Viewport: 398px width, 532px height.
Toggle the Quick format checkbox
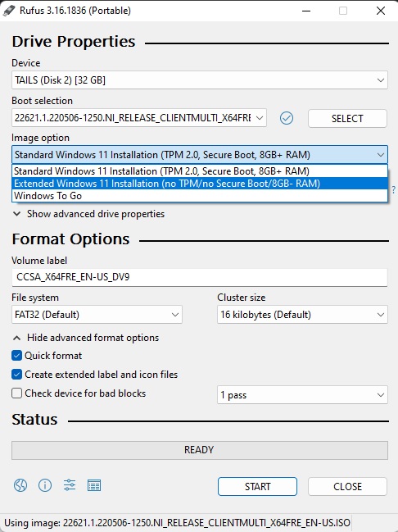(x=16, y=356)
